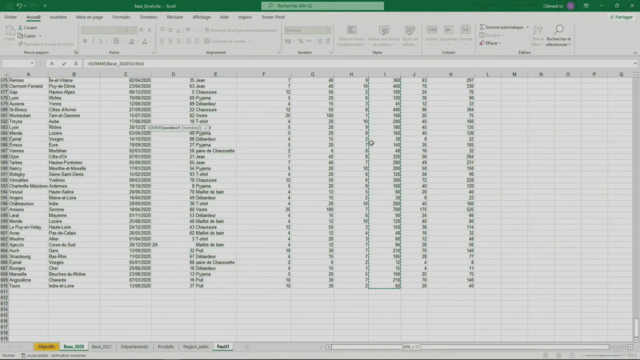The image size is (640, 360).
Task: Open the Power Pivot tab
Action: (273, 17)
